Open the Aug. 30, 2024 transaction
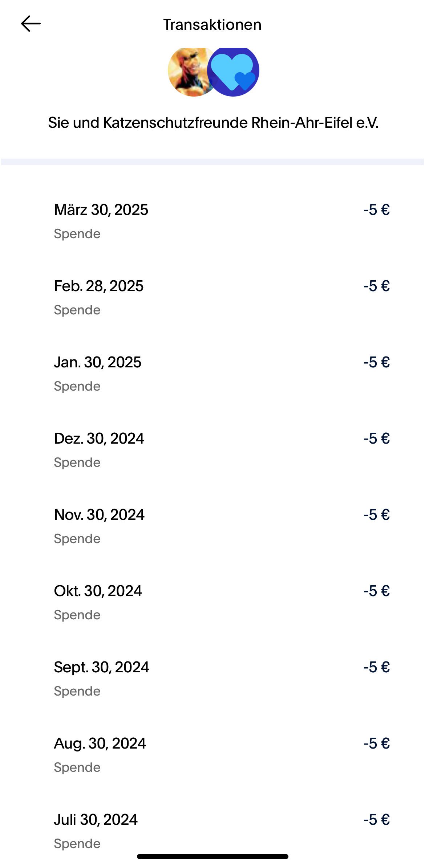This screenshot has width=425, height=868. [100, 743]
